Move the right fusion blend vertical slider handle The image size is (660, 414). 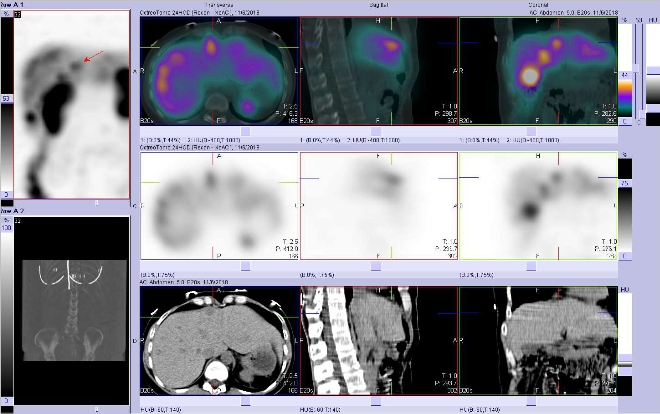click(641, 115)
